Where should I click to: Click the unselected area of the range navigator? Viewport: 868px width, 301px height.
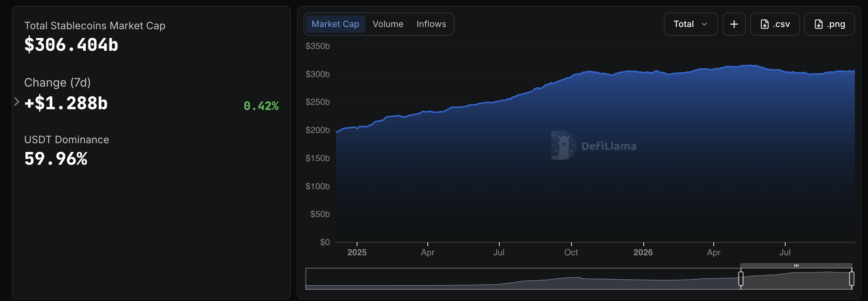point(523,279)
